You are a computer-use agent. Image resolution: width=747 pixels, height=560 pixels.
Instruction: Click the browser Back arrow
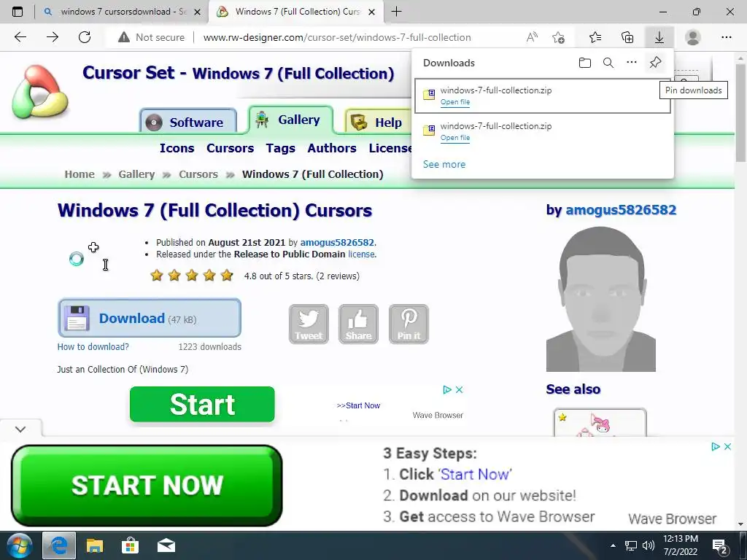tap(20, 37)
